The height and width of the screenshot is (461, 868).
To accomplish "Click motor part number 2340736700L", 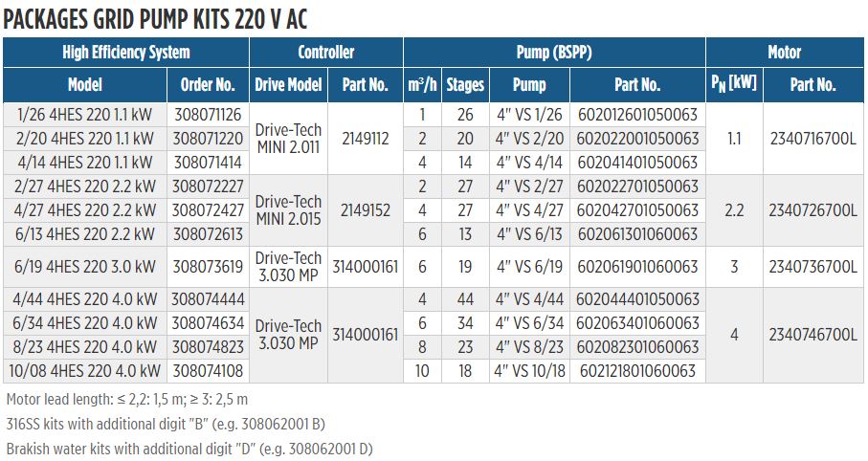I will (x=813, y=267).
